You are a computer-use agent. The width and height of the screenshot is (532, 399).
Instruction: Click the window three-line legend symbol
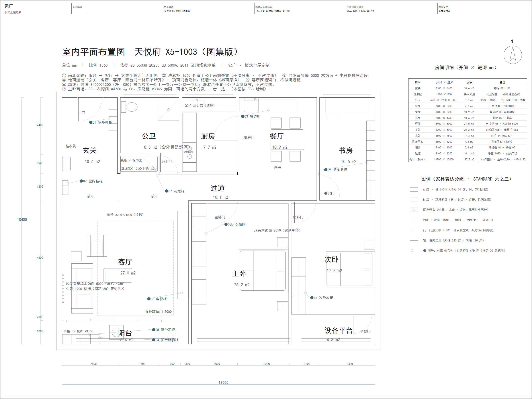coord(414,240)
